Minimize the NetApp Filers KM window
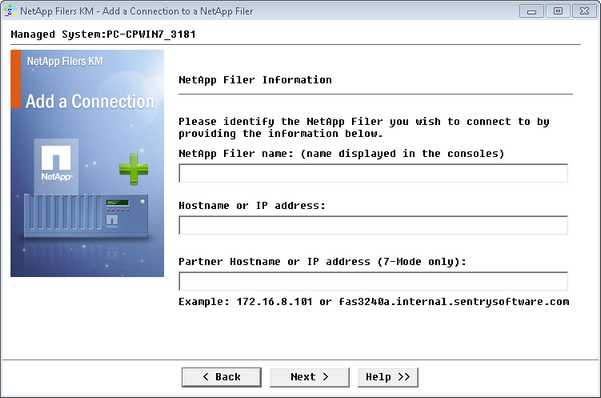 pos(531,11)
